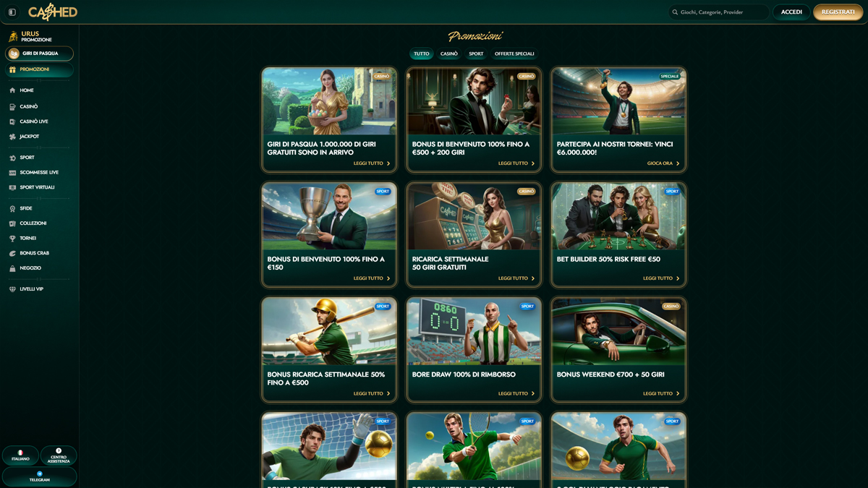Switch to the Offerte Speciali tab
This screenshot has height=488, width=868.
click(x=514, y=53)
